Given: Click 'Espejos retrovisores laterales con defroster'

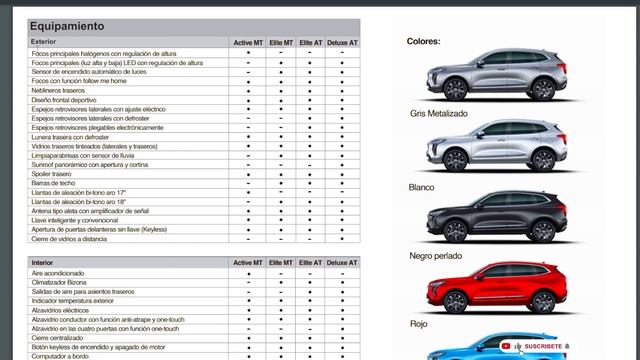Looking at the screenshot, I should point(90,118).
